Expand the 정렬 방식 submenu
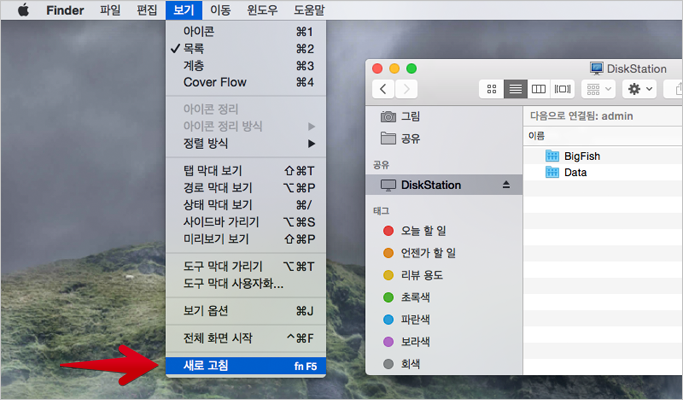This screenshot has width=683, height=400. pos(246,143)
